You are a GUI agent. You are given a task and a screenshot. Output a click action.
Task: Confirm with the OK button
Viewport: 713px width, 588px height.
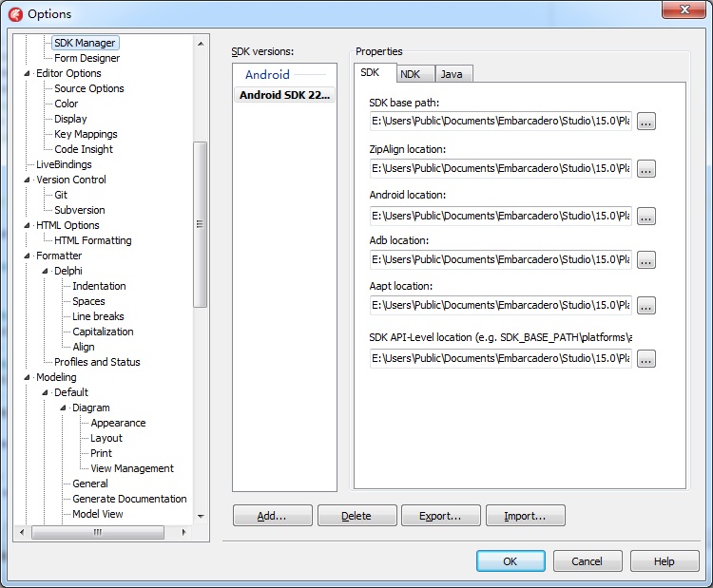pyautogui.click(x=511, y=561)
